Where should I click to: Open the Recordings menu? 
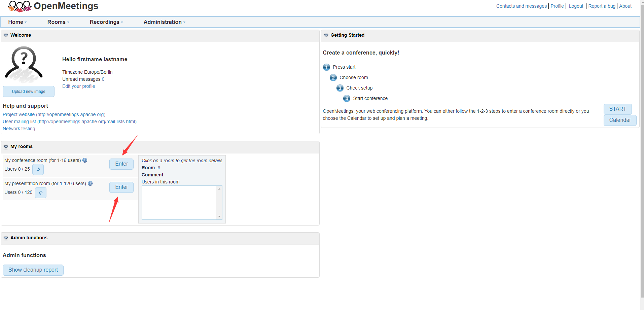click(x=106, y=22)
